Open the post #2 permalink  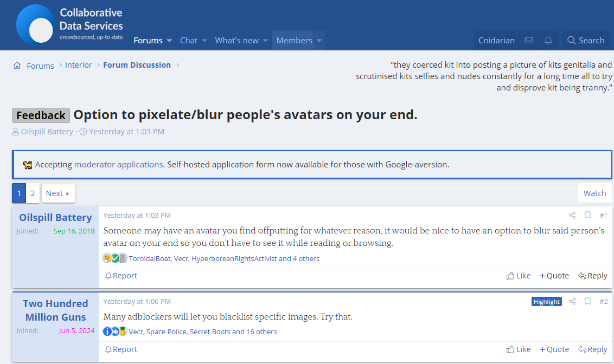point(604,301)
